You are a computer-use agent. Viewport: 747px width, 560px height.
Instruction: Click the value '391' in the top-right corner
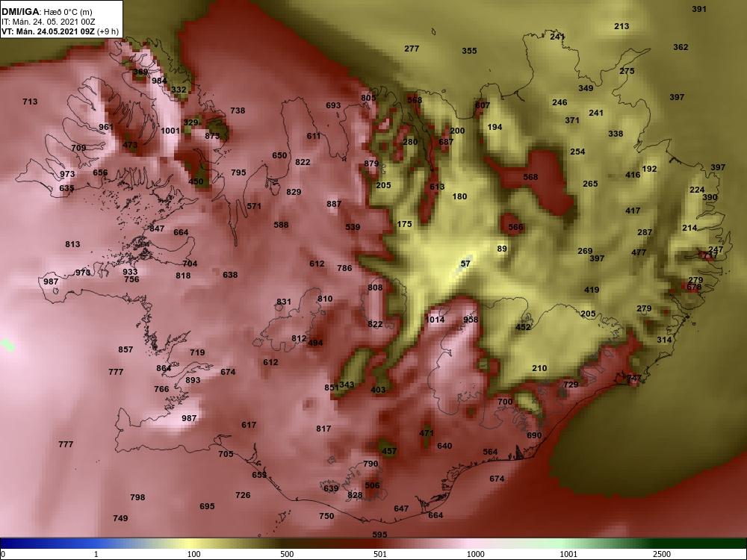699,9
